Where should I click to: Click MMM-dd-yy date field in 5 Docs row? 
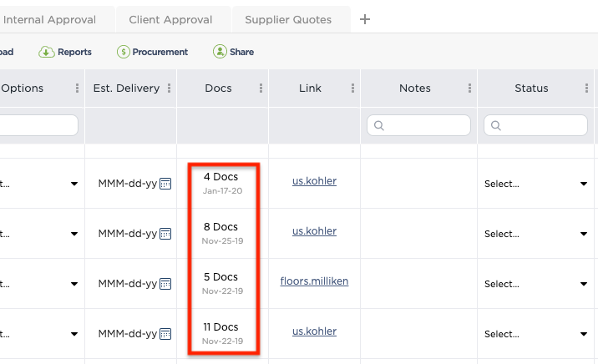point(128,284)
